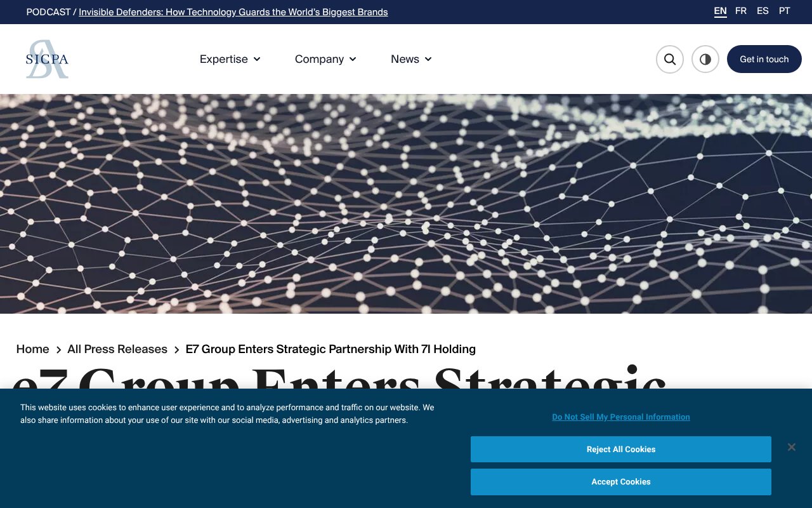
Task: Select the ES language option
Action: click(763, 11)
